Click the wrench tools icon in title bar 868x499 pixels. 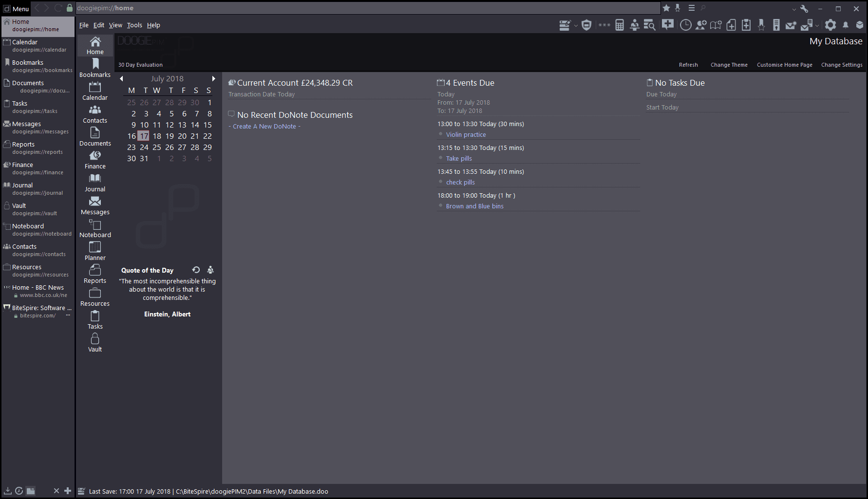(804, 8)
